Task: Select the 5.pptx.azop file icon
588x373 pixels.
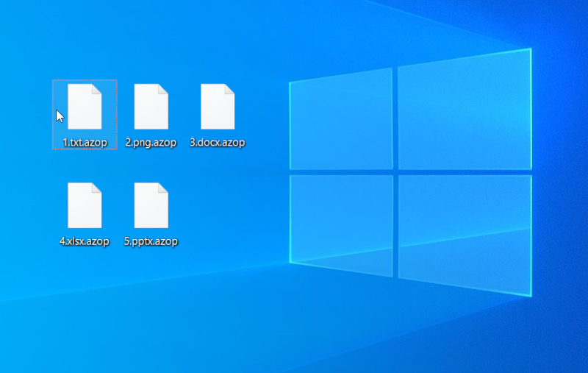Action: click(151, 205)
